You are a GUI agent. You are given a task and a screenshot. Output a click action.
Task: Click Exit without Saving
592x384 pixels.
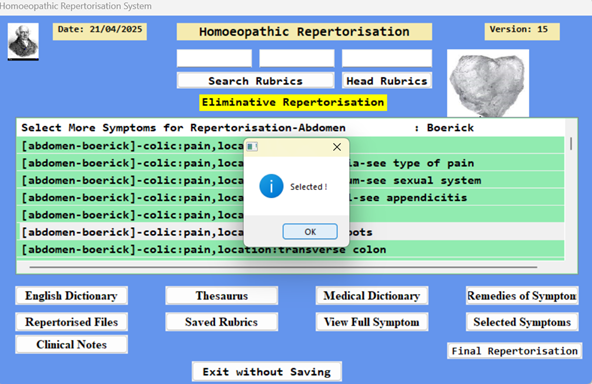pyautogui.click(x=267, y=372)
